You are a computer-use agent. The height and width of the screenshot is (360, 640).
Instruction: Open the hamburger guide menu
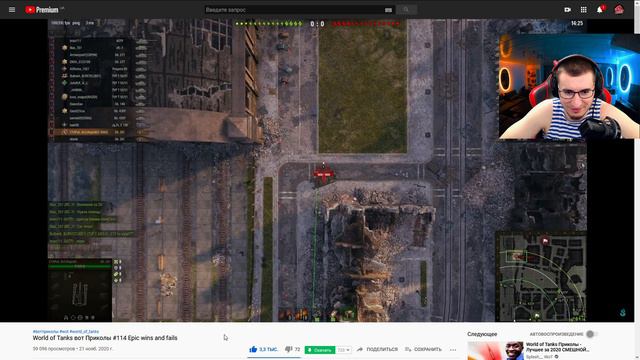pyautogui.click(x=12, y=9)
